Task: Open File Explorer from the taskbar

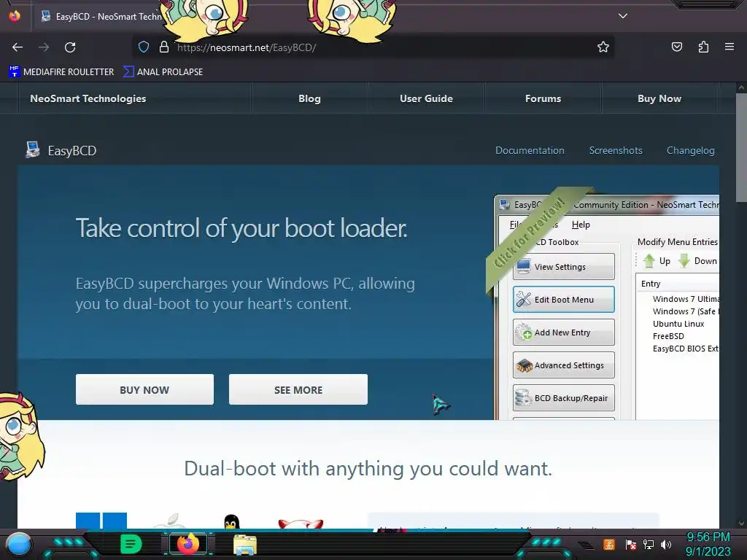Action: [245, 545]
